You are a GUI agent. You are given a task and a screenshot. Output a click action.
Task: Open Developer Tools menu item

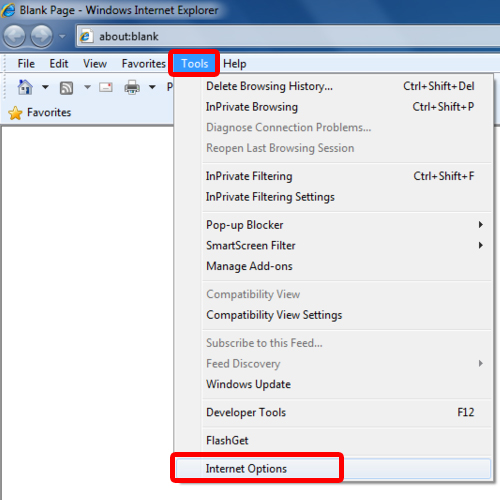click(333, 412)
